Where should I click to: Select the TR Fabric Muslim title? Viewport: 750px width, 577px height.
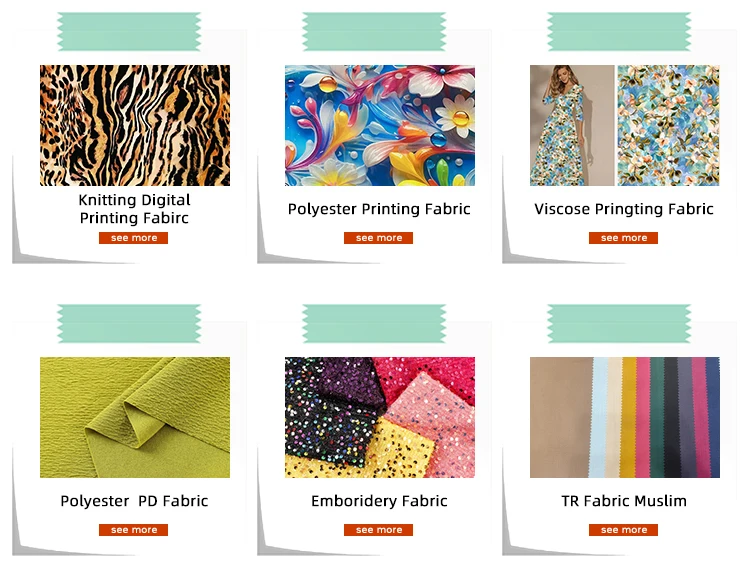tap(624, 501)
